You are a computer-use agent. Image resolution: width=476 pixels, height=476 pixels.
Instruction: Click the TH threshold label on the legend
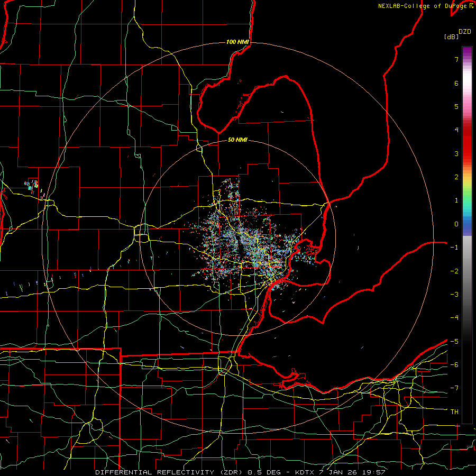tap(454, 412)
